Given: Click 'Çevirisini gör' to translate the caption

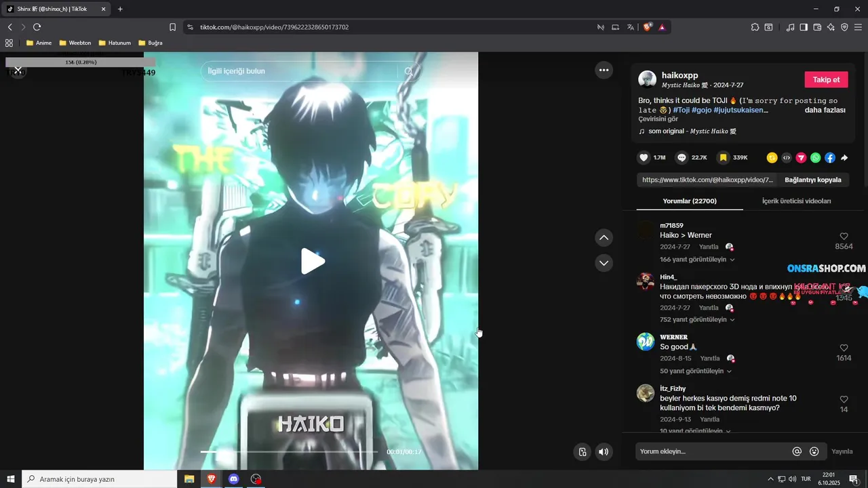Looking at the screenshot, I should tap(658, 119).
